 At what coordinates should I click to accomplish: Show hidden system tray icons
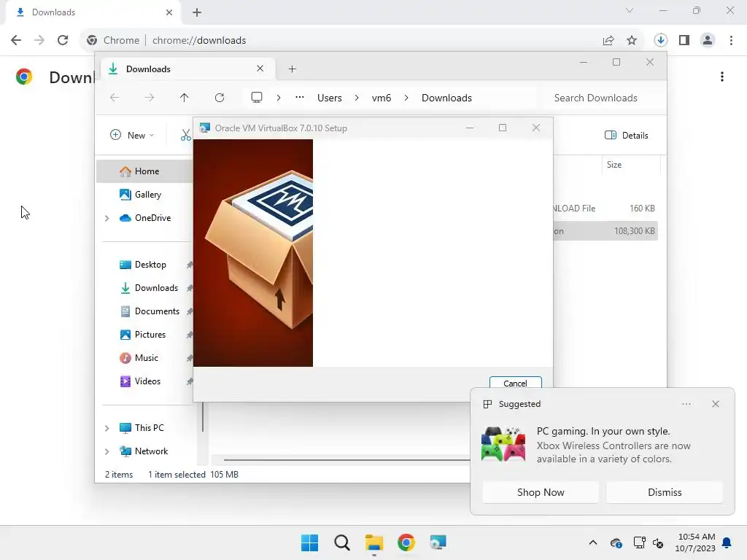click(x=592, y=542)
